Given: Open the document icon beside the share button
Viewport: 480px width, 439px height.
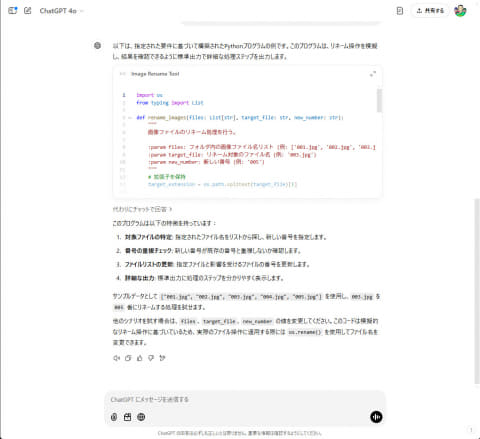Looking at the screenshot, I should 400,11.
